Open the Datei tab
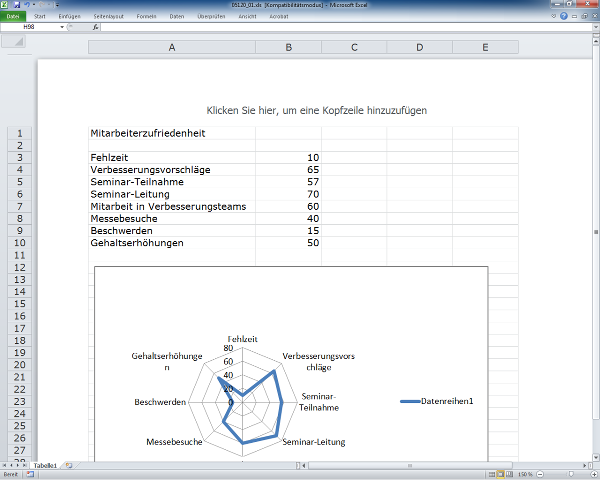 13,17
